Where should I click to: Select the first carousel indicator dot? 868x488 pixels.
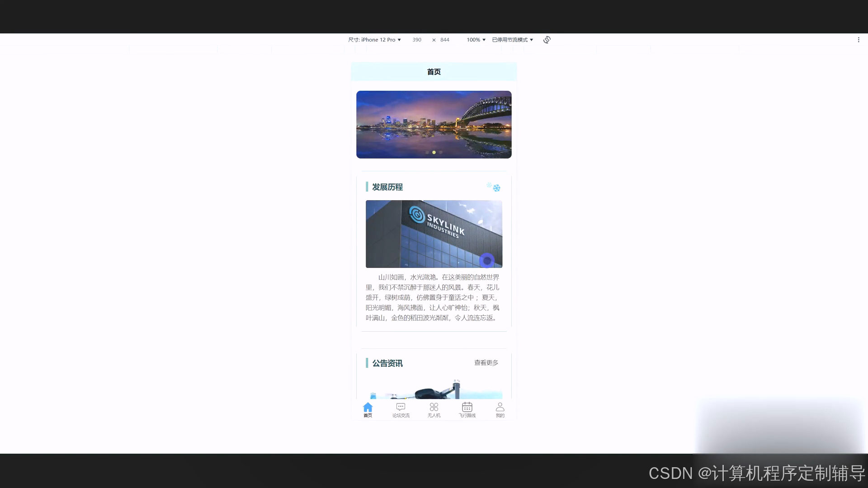pyautogui.click(x=427, y=152)
